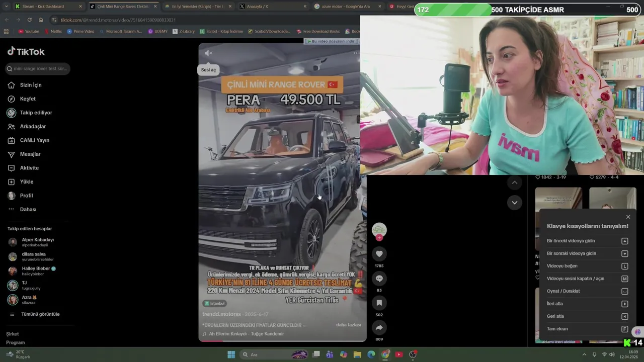Open File Explorer from taskbar

point(357,354)
